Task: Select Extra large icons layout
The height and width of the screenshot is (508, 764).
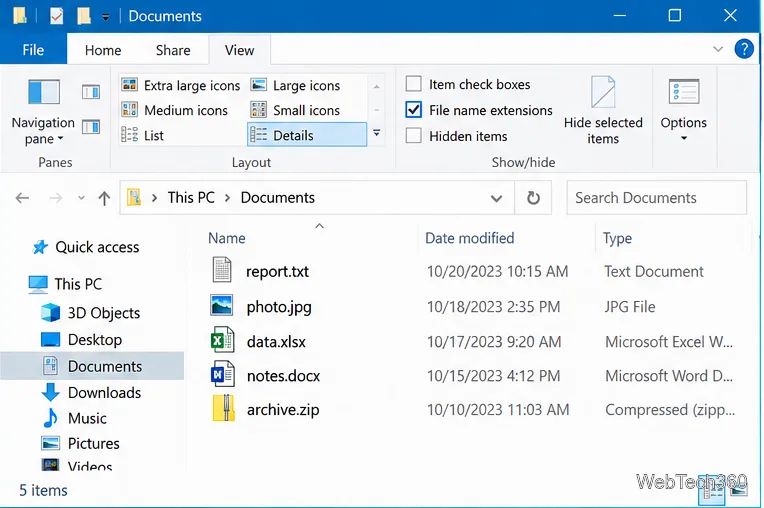Action: coord(180,85)
